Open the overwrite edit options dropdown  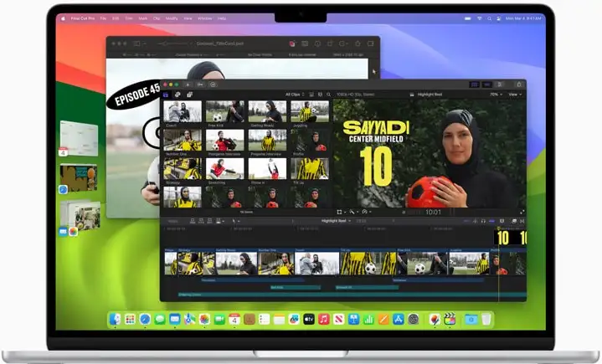220,221
